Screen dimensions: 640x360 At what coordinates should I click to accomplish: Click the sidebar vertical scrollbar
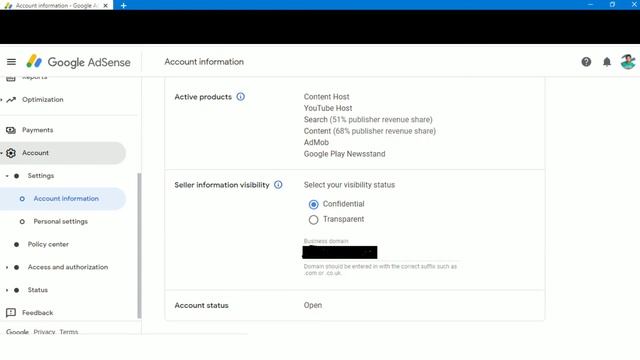[139, 245]
